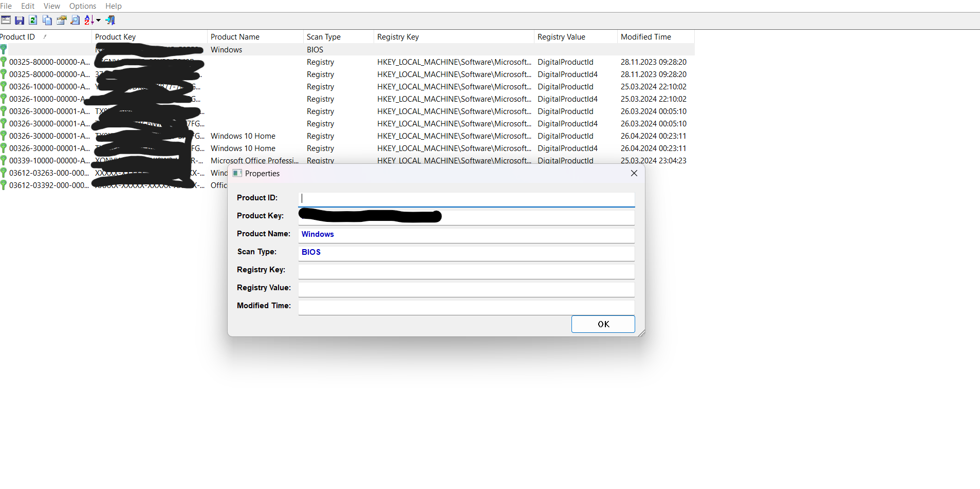Screen dimensions: 980x489
Task: Open the Edit menu
Action: tap(28, 6)
